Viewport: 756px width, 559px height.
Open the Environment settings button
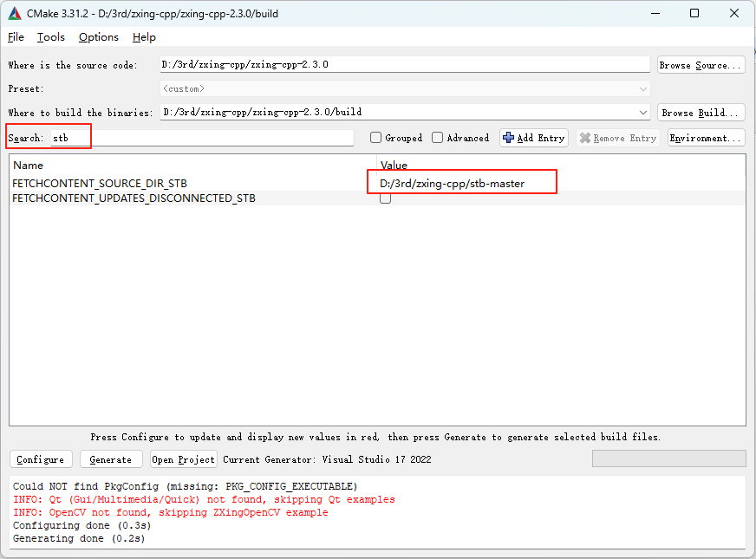pyautogui.click(x=707, y=138)
